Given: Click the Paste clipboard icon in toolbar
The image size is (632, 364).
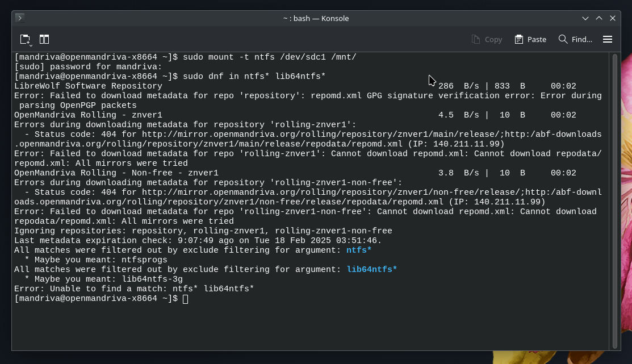Looking at the screenshot, I should tap(519, 40).
